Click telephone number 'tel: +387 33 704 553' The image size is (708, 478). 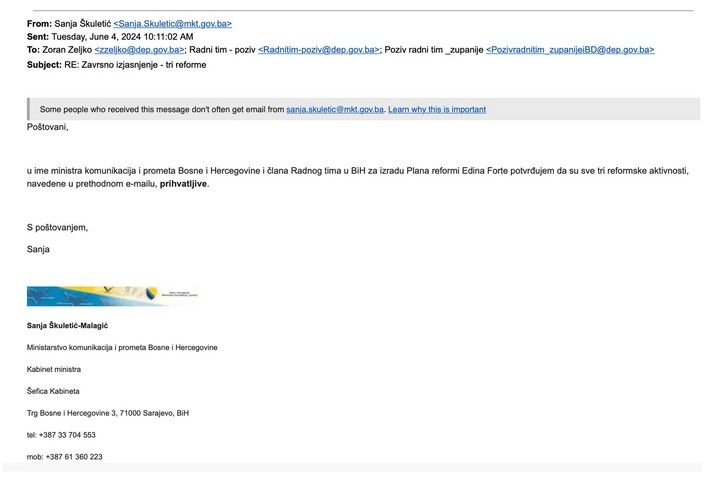coord(61,435)
